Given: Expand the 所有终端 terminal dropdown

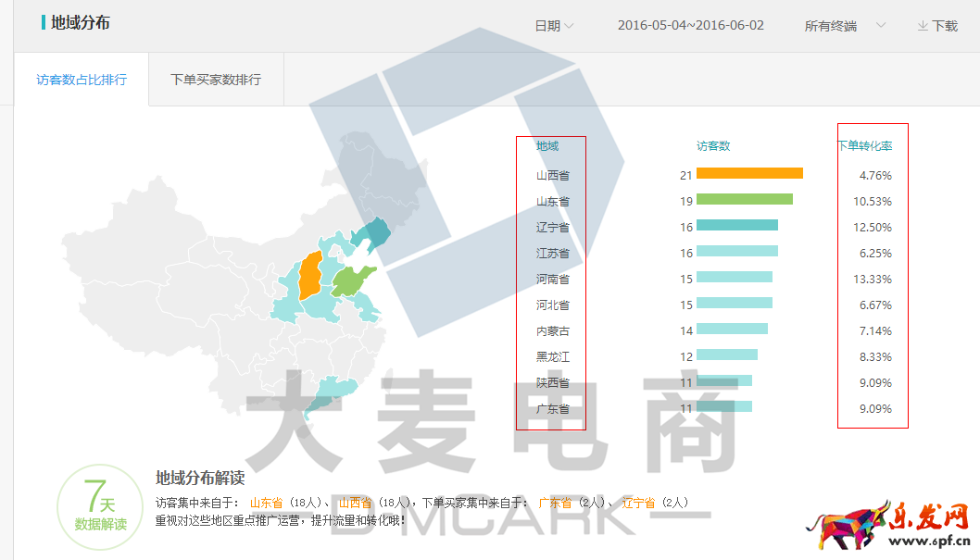Looking at the screenshot, I should pyautogui.click(x=845, y=26).
